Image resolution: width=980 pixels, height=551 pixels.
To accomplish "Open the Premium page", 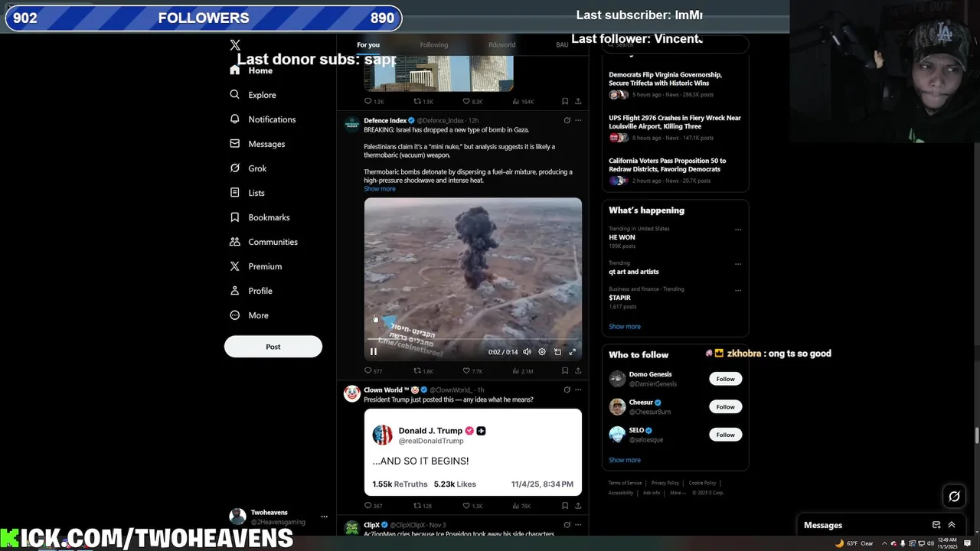I will (x=256, y=266).
